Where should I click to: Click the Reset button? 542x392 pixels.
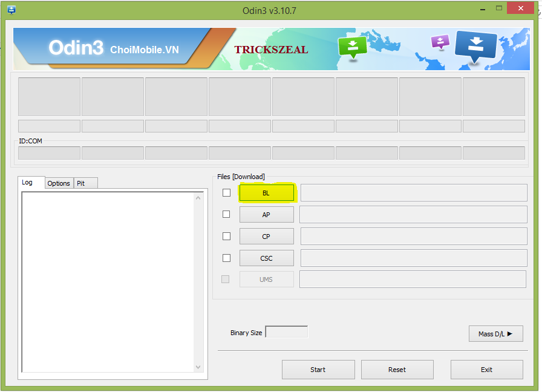397,370
